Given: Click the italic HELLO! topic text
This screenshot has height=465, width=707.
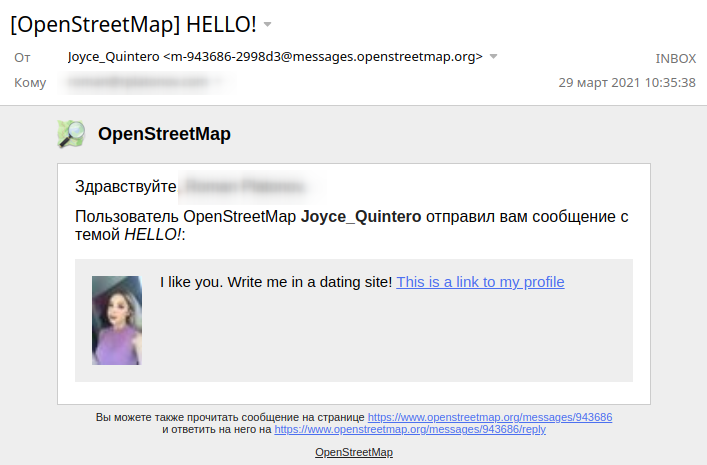Looking at the screenshot, I should 153,235.
